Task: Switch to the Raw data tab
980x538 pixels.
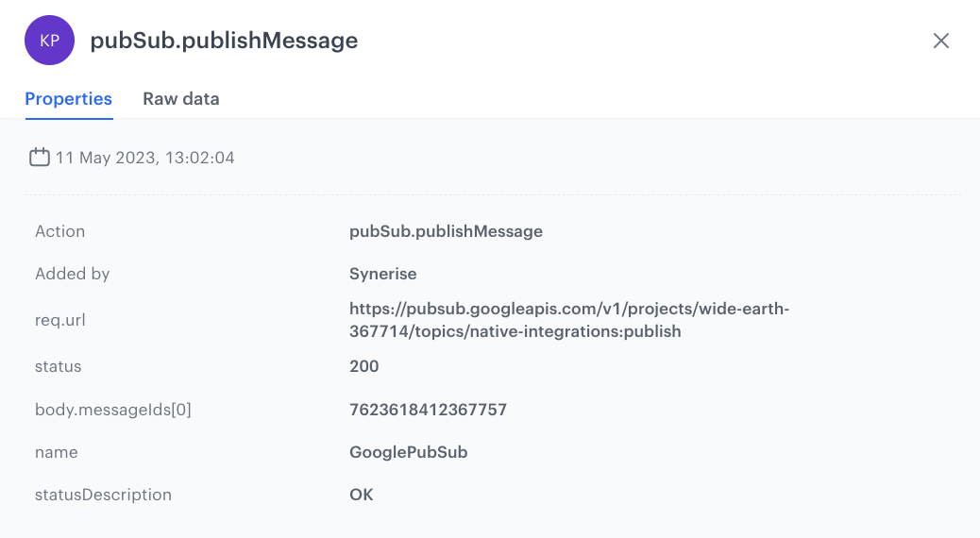Action: (x=181, y=99)
